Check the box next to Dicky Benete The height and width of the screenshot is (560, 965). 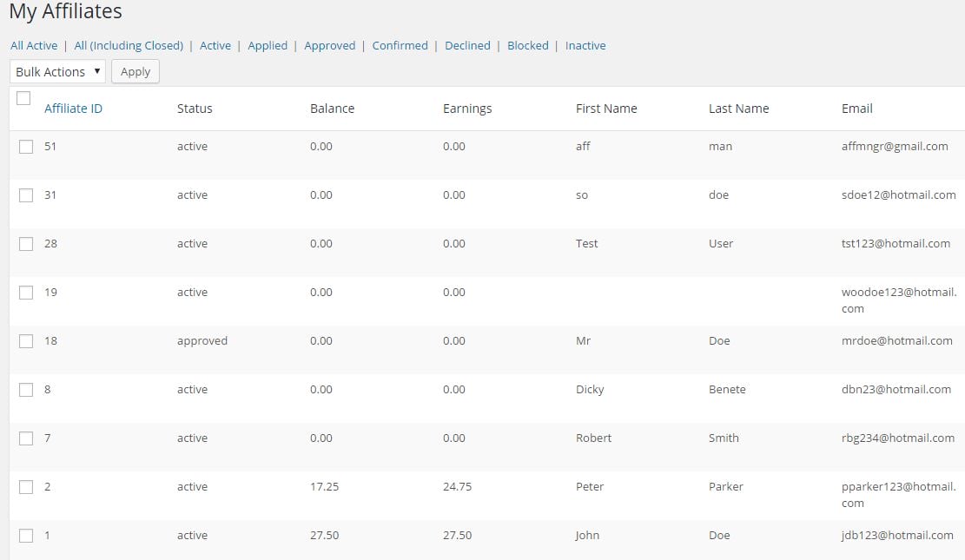pyautogui.click(x=25, y=390)
